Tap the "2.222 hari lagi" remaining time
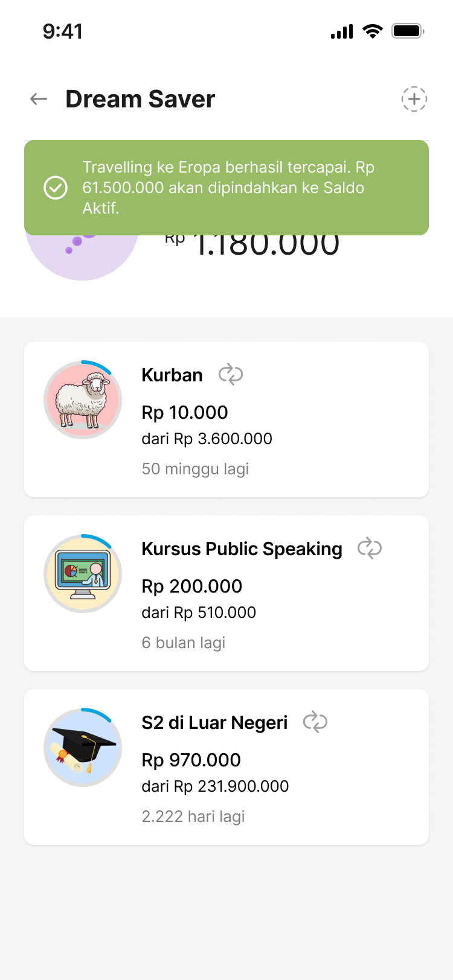Image resolution: width=453 pixels, height=980 pixels. click(x=193, y=816)
